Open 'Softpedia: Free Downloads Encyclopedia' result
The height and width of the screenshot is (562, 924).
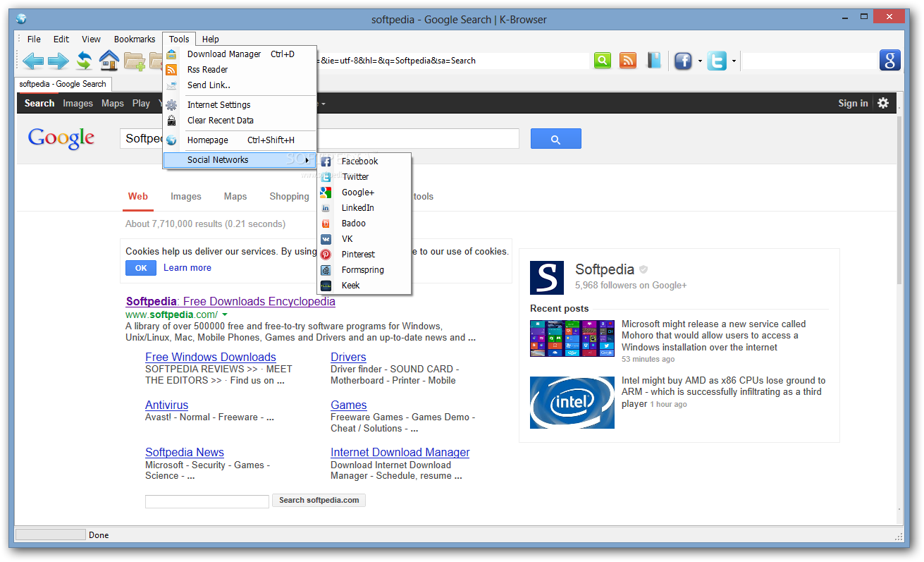(x=230, y=302)
